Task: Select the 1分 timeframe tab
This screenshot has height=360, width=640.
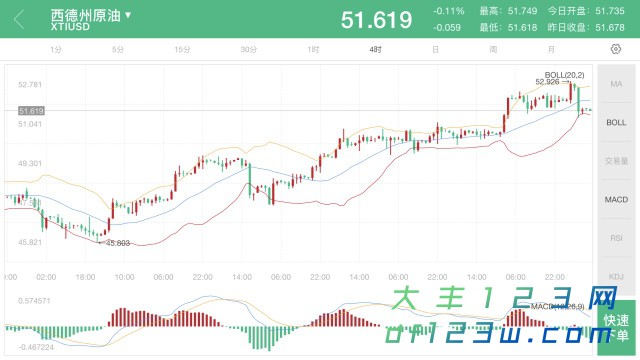Action: pyautogui.click(x=56, y=50)
